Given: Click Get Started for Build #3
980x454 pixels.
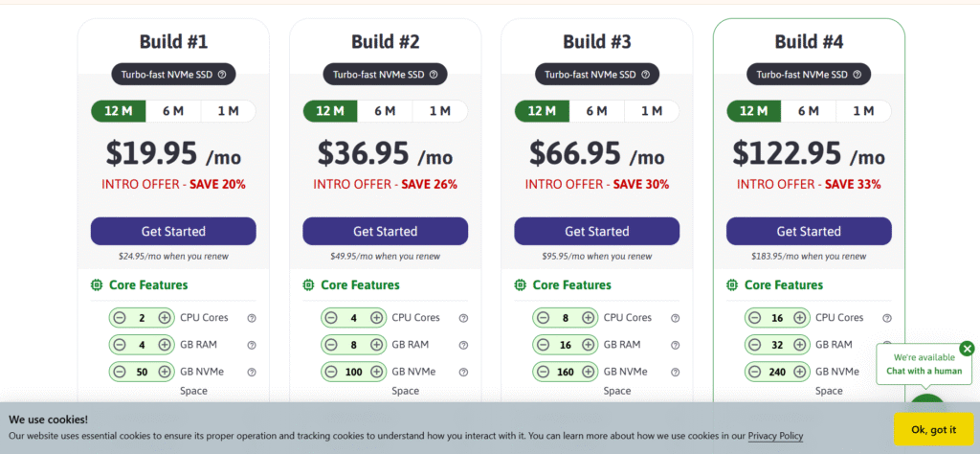Looking at the screenshot, I should (x=596, y=231).
